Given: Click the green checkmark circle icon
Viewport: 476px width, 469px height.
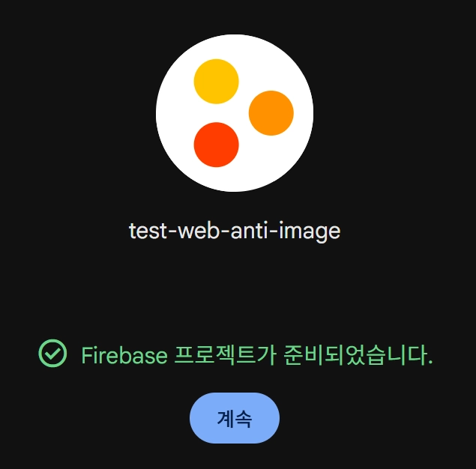Looking at the screenshot, I should [x=52, y=353].
